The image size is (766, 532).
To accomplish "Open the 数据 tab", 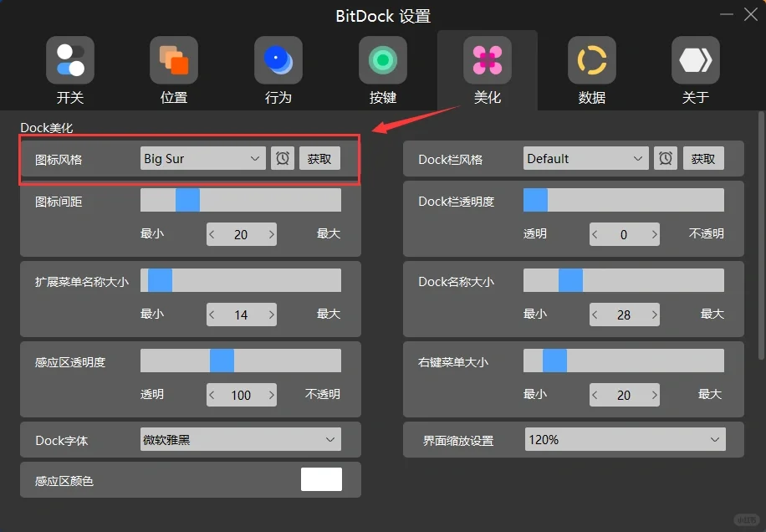I will tap(591, 71).
